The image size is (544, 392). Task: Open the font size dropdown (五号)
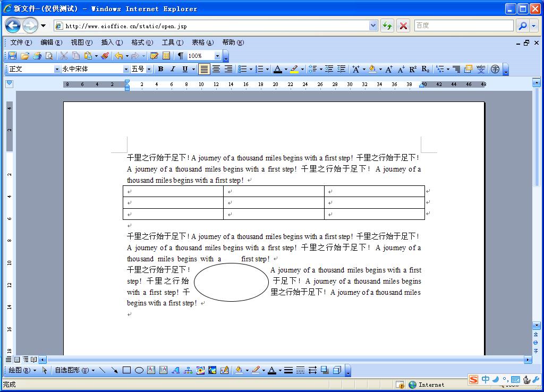(x=149, y=69)
